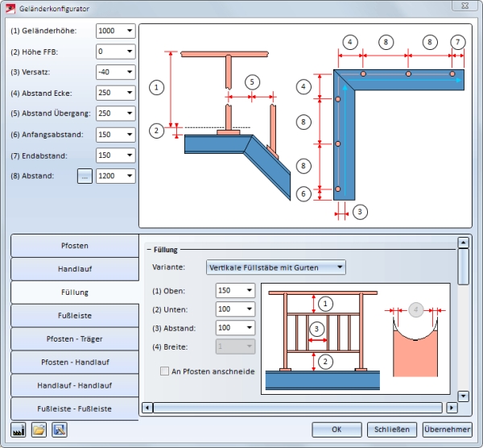Click the scroll left arrow of horizontal scrollbar
Viewport: 483px width, 448px height.
(x=147, y=408)
